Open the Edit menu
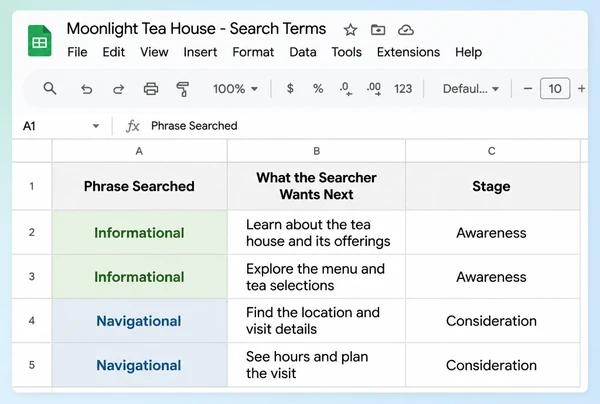This screenshot has width=600, height=404. pos(113,52)
